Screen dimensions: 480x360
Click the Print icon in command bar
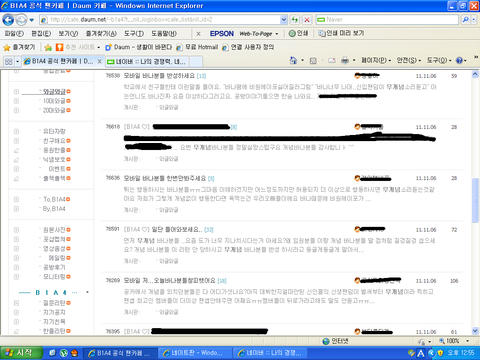click(x=345, y=61)
